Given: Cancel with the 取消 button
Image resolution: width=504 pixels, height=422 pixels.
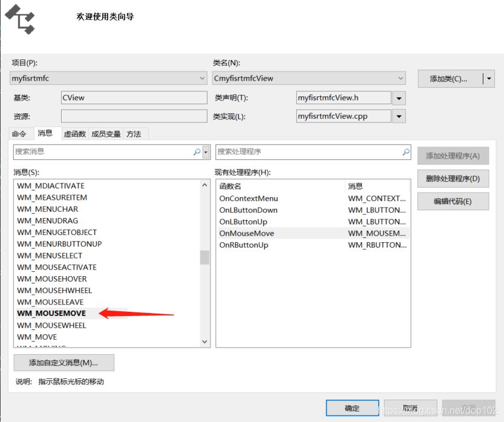Looking at the screenshot, I should [x=410, y=408].
